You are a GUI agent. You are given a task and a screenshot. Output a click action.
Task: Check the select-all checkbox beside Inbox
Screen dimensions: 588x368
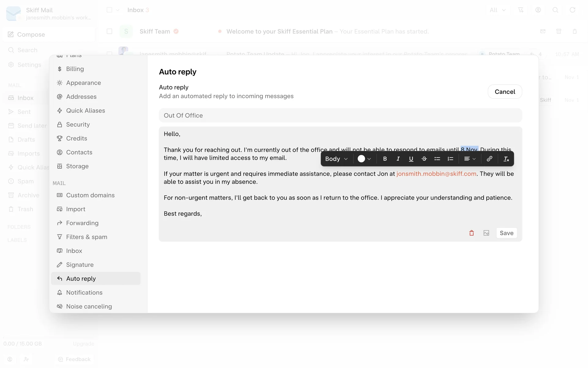tap(109, 10)
